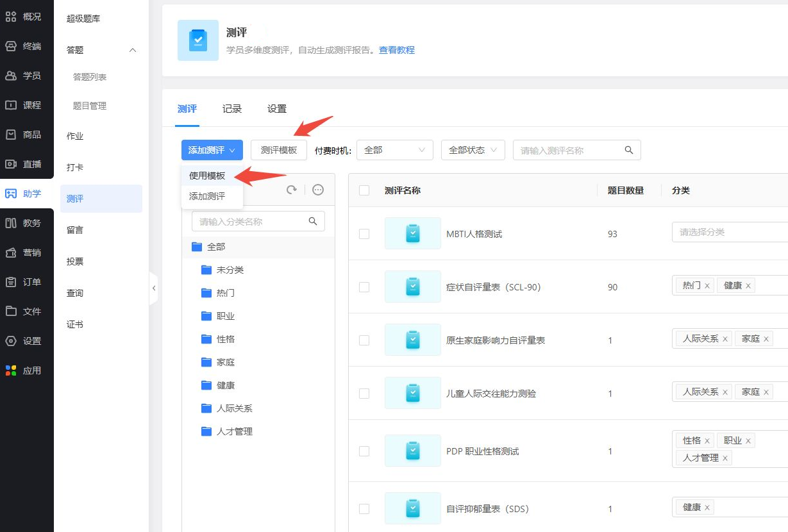The width and height of the screenshot is (788, 532).
Task: Select the 人际关系 category folder
Action: point(234,408)
